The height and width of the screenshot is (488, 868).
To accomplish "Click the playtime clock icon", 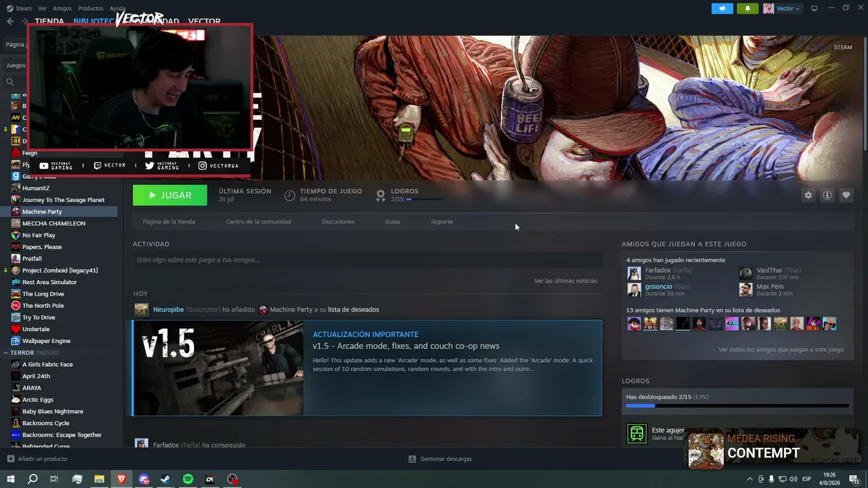I will [290, 195].
